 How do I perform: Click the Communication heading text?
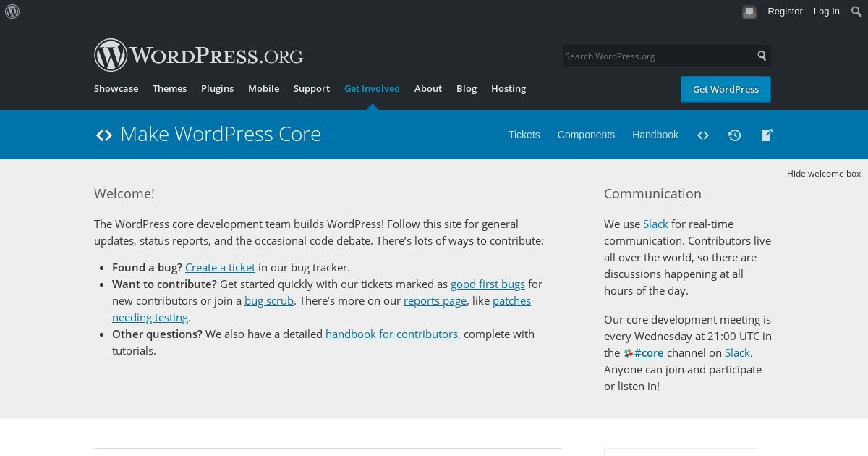tap(652, 193)
